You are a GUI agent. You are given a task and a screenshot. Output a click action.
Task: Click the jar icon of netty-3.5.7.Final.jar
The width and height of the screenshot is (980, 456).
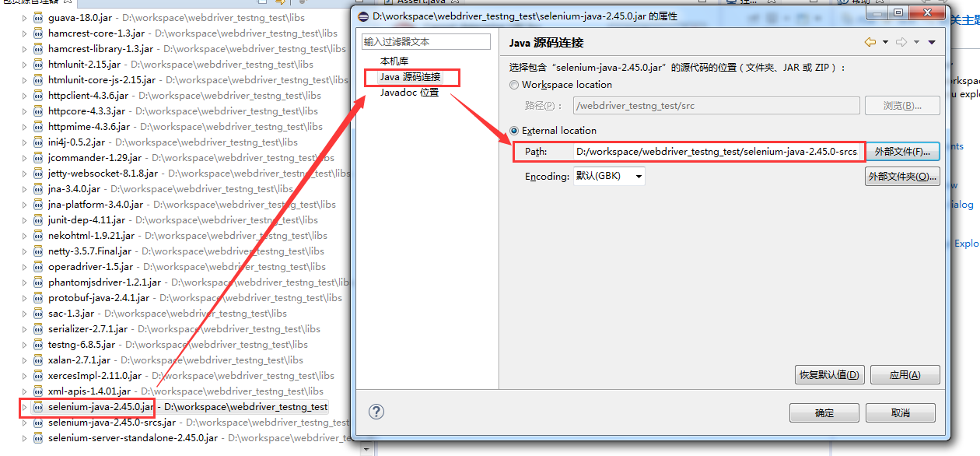coord(38,251)
